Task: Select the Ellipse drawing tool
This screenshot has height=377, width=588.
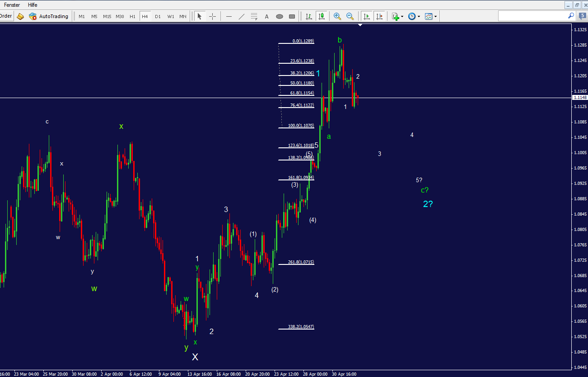Action: (279, 16)
